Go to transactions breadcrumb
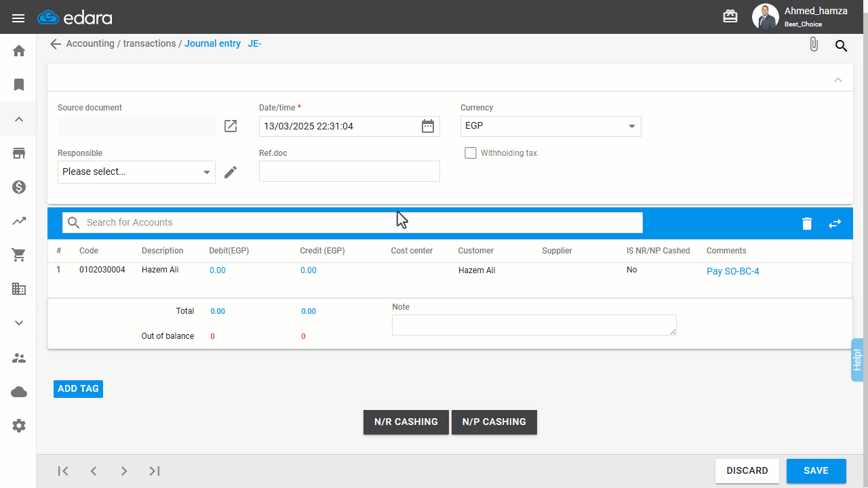868x488 pixels. pyautogui.click(x=149, y=43)
